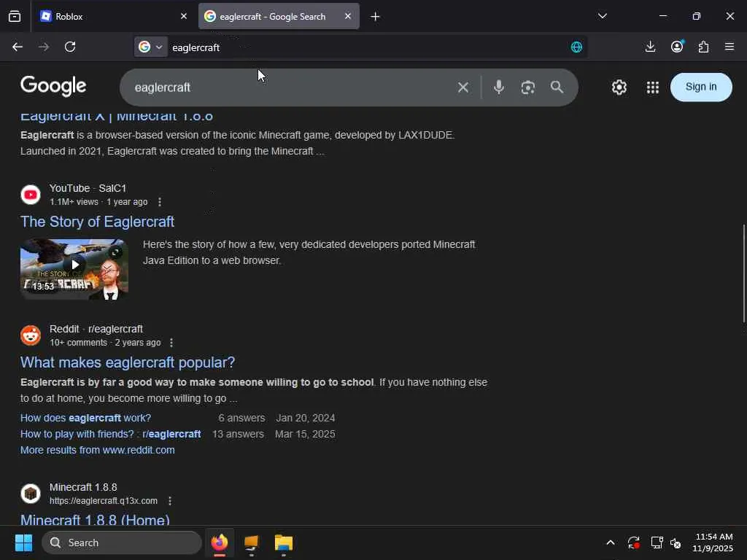Open How does eaglercraft work? link

(x=86, y=418)
